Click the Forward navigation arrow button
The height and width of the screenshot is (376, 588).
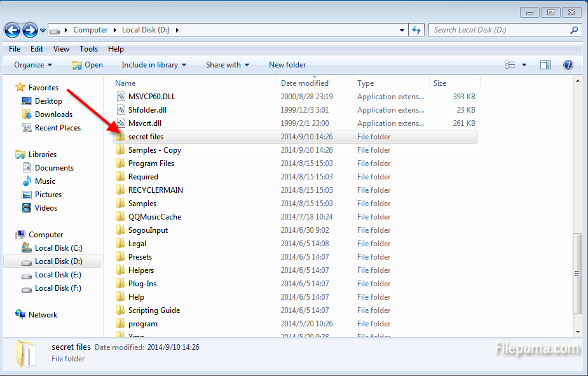(x=30, y=30)
